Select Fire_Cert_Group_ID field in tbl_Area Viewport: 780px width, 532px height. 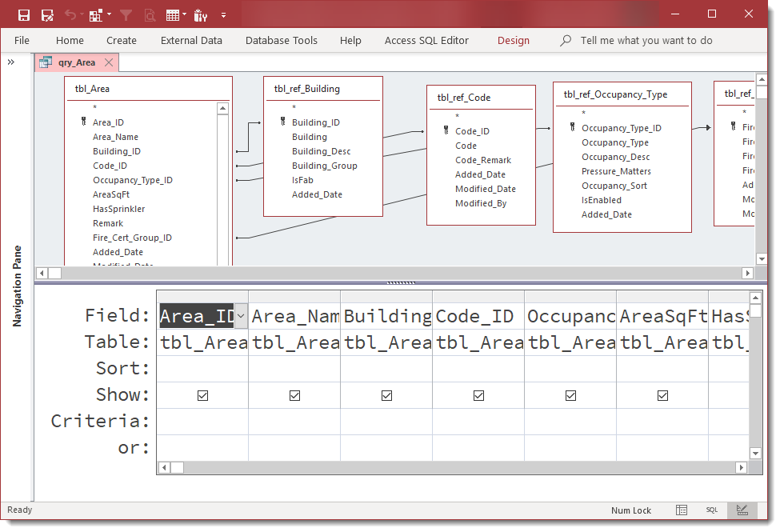point(132,238)
